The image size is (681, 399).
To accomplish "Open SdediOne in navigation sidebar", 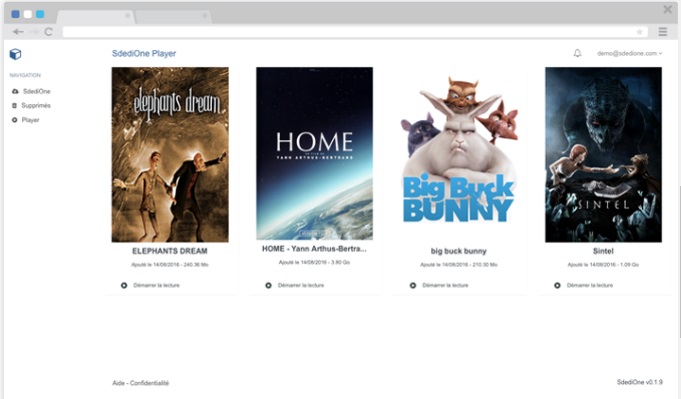I will click(x=36, y=91).
